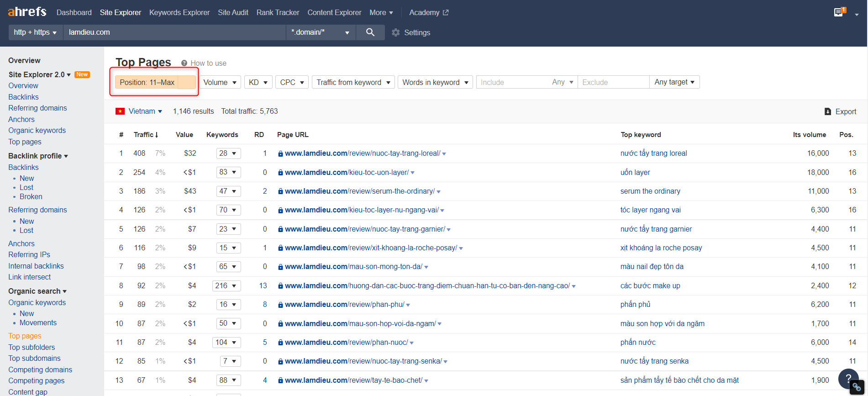Click the Export button
Screen dimensions: 868x396
pyautogui.click(x=840, y=111)
